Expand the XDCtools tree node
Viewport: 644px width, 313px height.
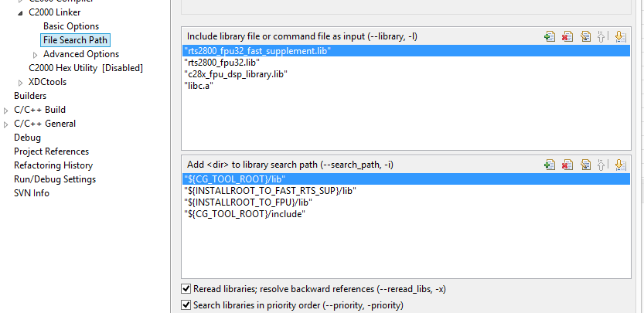coord(20,82)
